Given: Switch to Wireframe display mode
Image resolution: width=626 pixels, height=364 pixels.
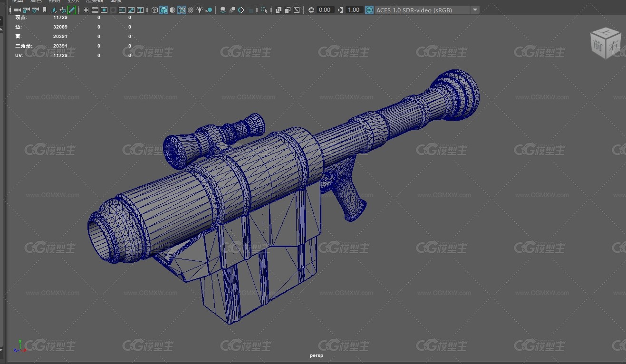Looking at the screenshot, I should click(x=154, y=10).
